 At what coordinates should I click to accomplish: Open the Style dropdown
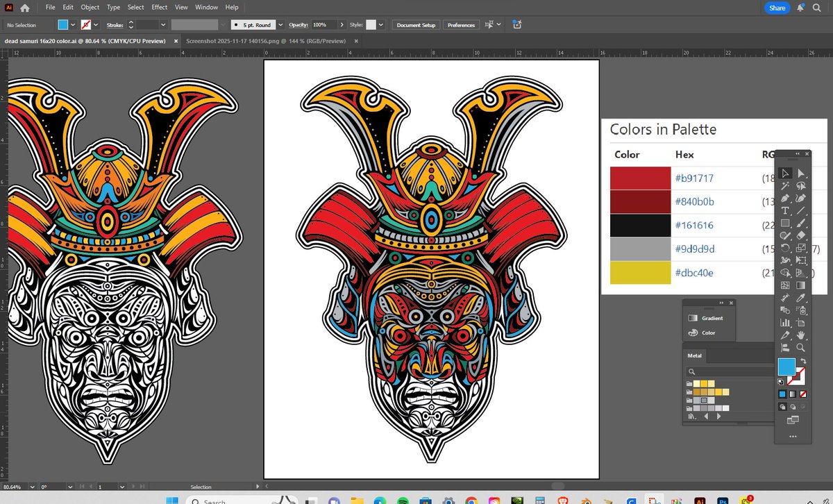tap(381, 24)
